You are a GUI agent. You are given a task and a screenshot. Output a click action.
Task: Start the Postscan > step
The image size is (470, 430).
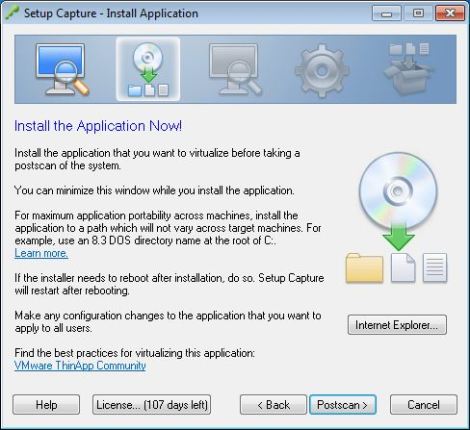point(343,405)
